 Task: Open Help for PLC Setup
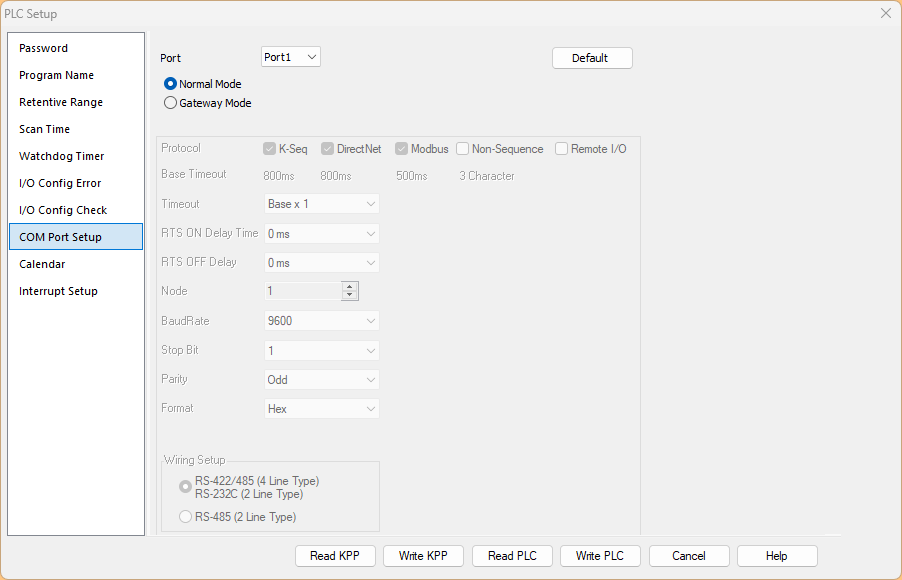click(777, 556)
